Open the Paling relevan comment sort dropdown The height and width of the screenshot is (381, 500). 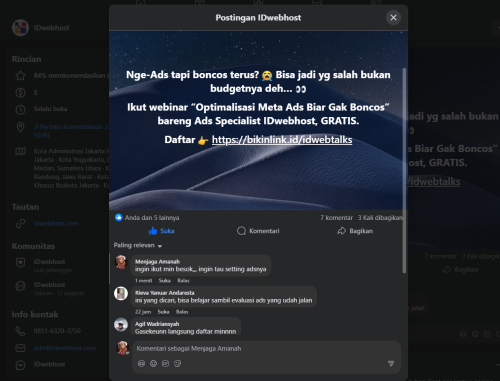click(x=138, y=245)
